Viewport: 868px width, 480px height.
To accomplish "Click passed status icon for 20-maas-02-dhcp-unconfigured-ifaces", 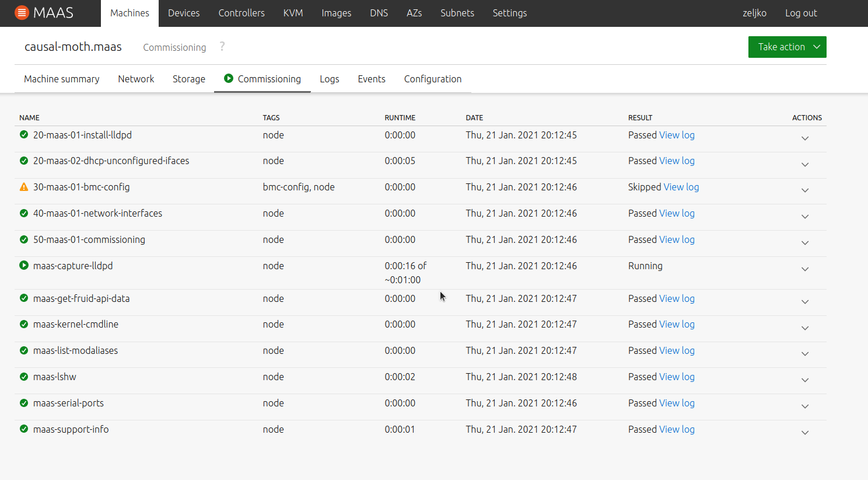I will (x=24, y=161).
